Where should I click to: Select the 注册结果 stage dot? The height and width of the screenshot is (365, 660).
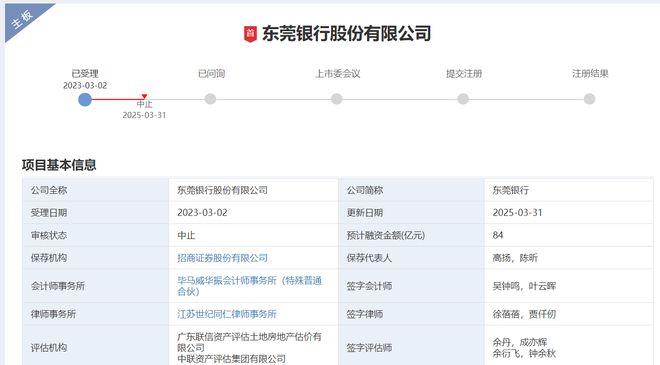click(589, 99)
